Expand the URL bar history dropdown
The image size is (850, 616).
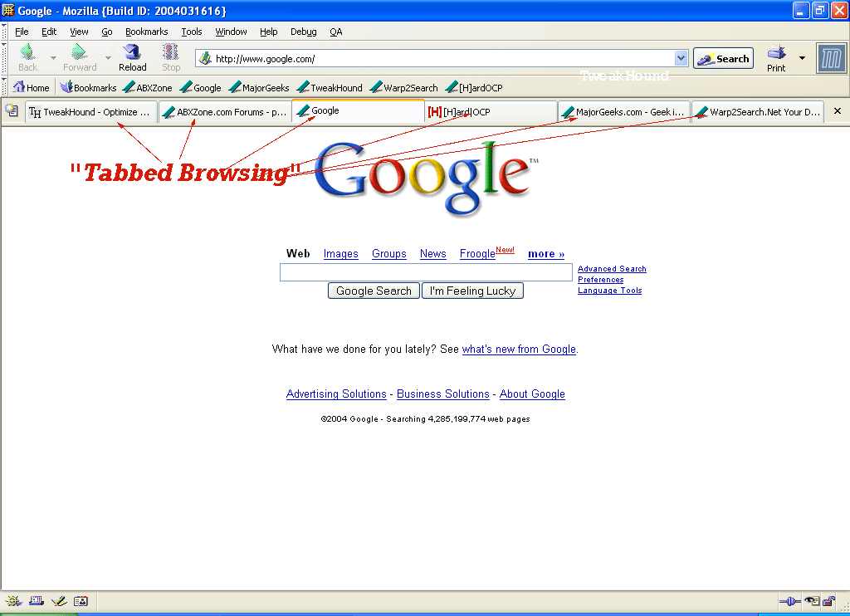click(681, 58)
